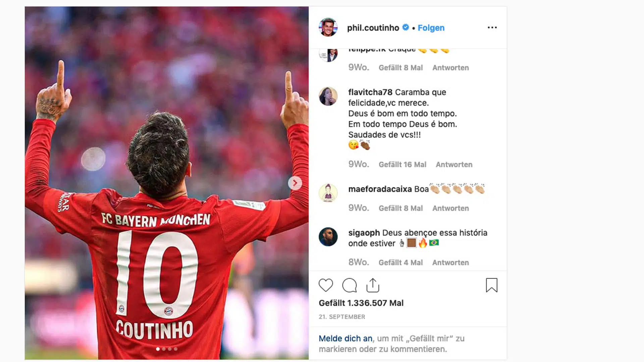This screenshot has width=644, height=362.
Task: Open the phil.coutinho username link
Action: pyautogui.click(x=373, y=28)
